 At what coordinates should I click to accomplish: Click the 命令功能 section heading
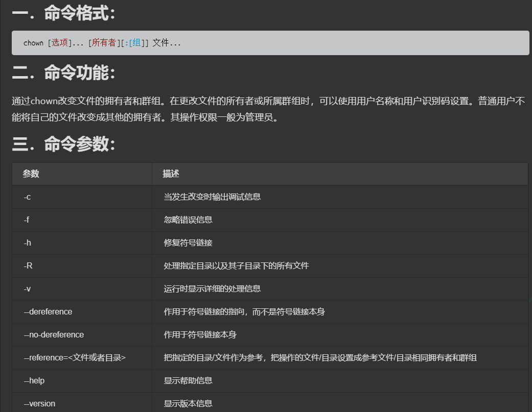[63, 73]
